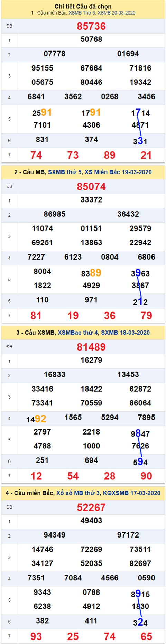Image resolution: width=166 pixels, height=644 pixels.
Task: Click second prize number 97172
Action: 128,535
